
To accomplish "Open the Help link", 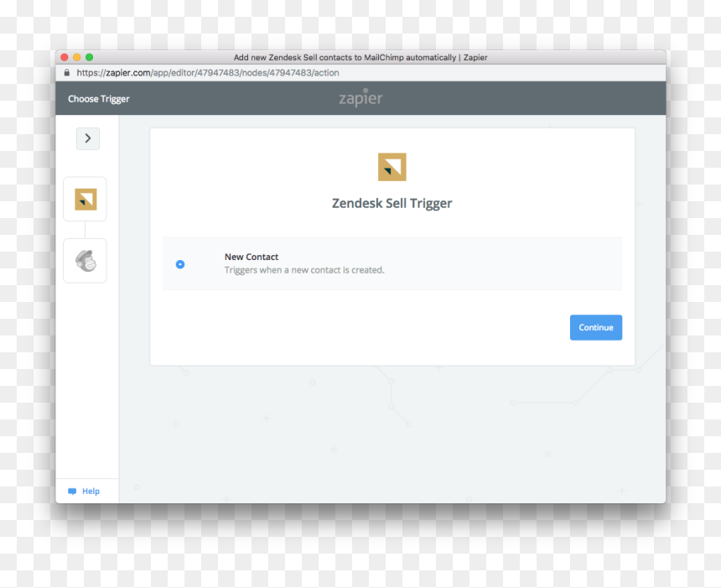I will 91,491.
